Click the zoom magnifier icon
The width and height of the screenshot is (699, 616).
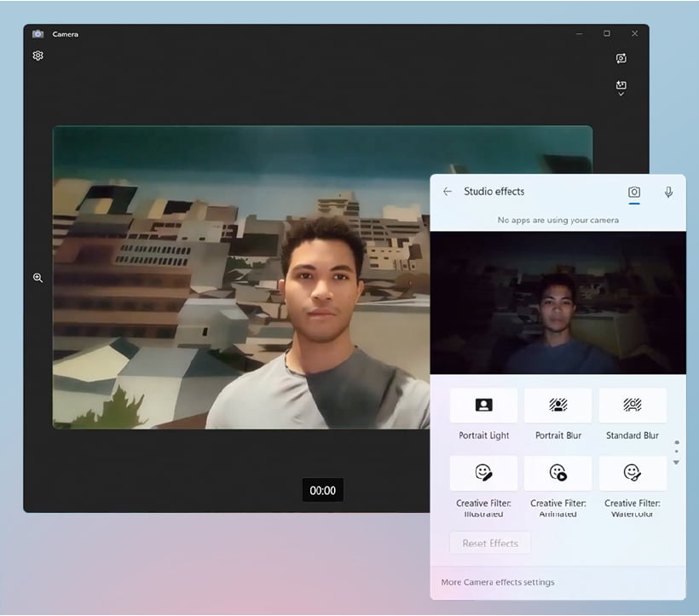[38, 278]
